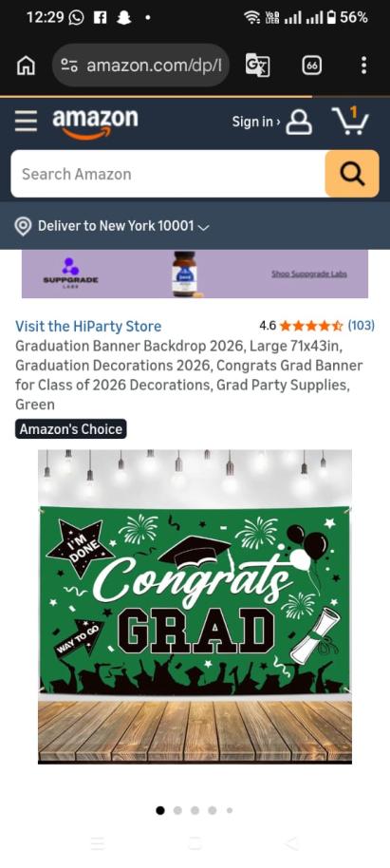Visit the HiParty Store link
Viewport: 390px width, 868px height.
pos(88,326)
